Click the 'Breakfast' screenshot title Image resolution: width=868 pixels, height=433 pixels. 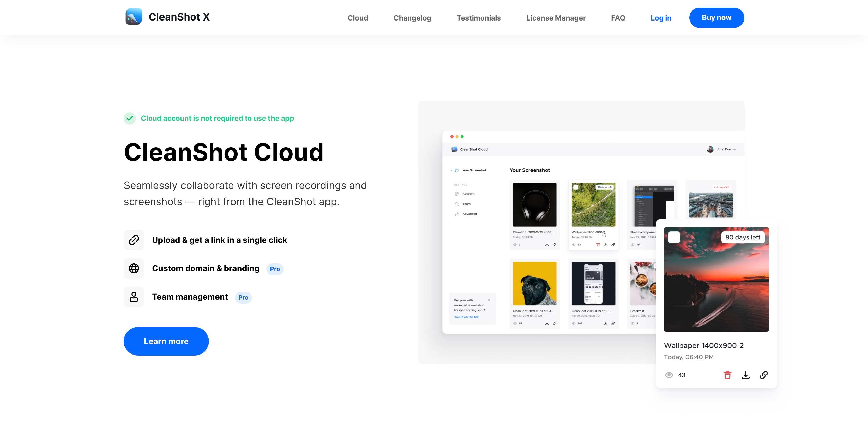pyautogui.click(x=637, y=311)
